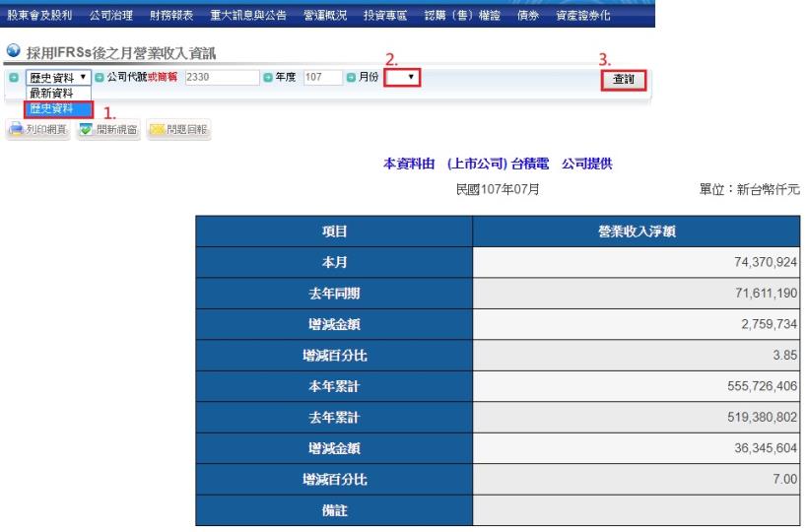Click the 開新視窗 icon button
This screenshot has height=532, width=808.
click(x=87, y=129)
